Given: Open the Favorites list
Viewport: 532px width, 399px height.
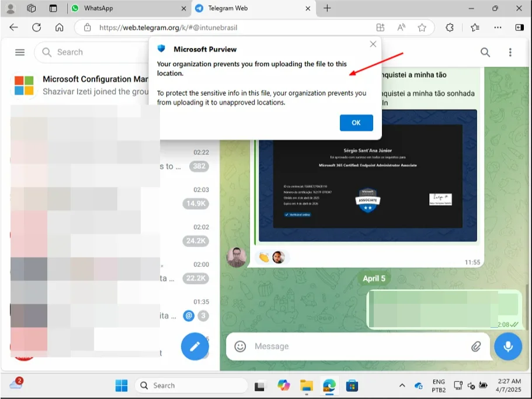Looking at the screenshot, I should click(x=475, y=27).
